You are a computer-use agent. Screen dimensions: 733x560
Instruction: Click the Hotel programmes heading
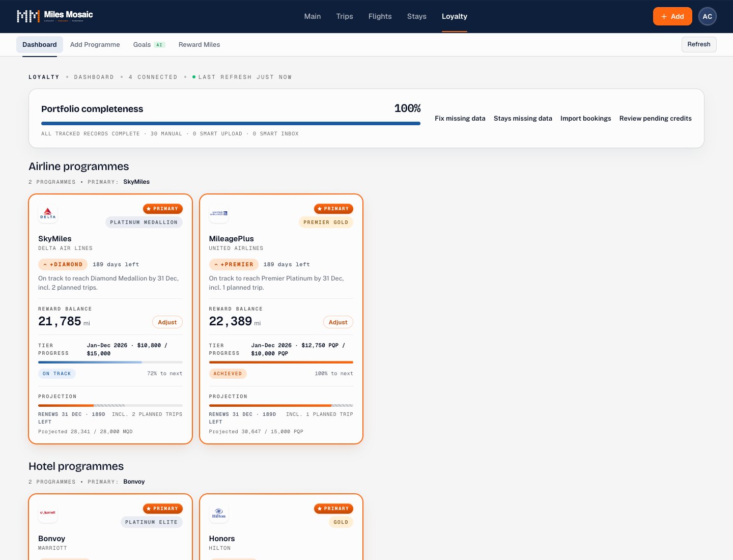76,466
